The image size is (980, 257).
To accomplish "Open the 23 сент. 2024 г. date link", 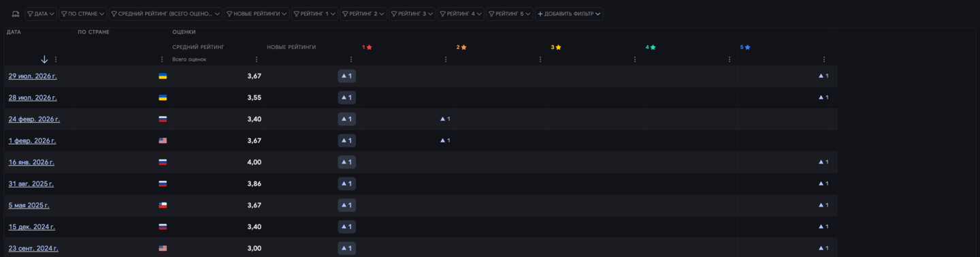I will [33, 248].
